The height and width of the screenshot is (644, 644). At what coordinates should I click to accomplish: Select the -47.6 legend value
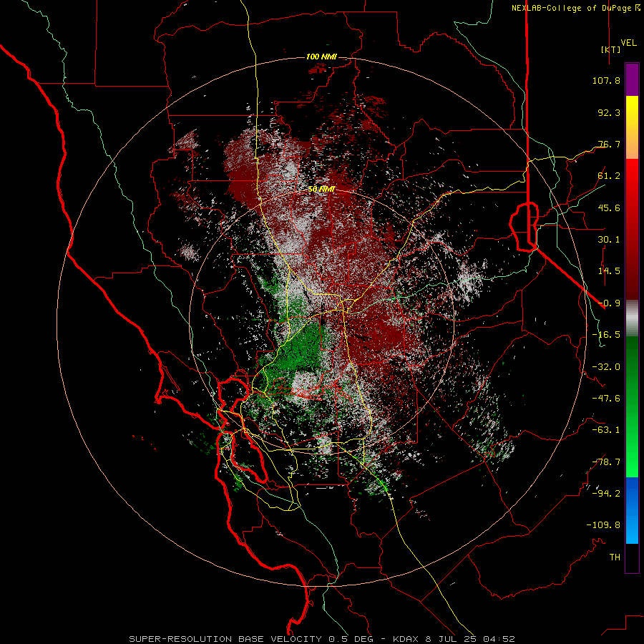pyautogui.click(x=606, y=399)
